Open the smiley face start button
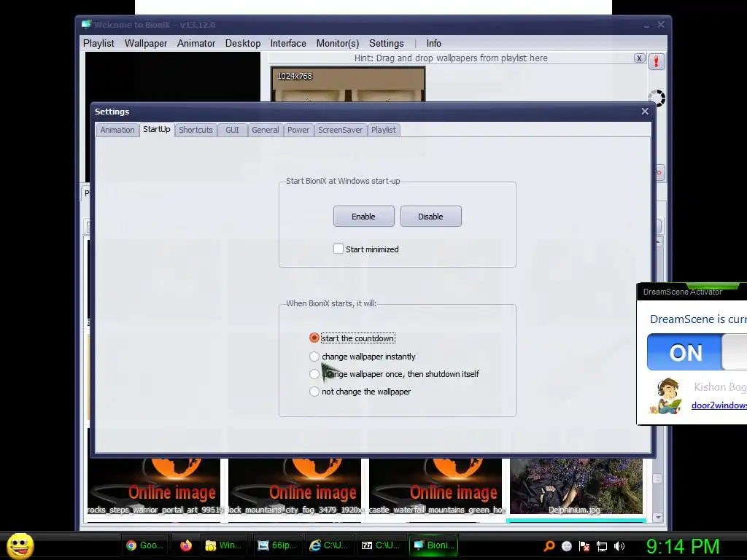 20,545
